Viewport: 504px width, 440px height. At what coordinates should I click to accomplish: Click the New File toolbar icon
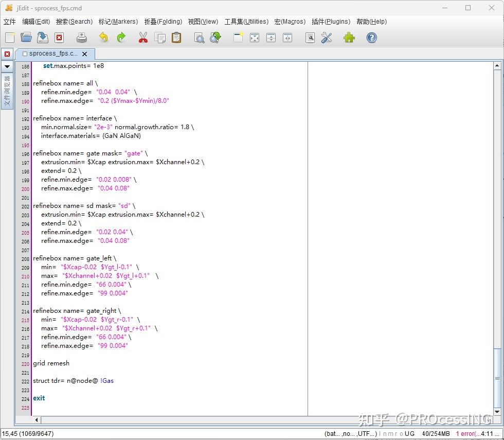coord(10,38)
